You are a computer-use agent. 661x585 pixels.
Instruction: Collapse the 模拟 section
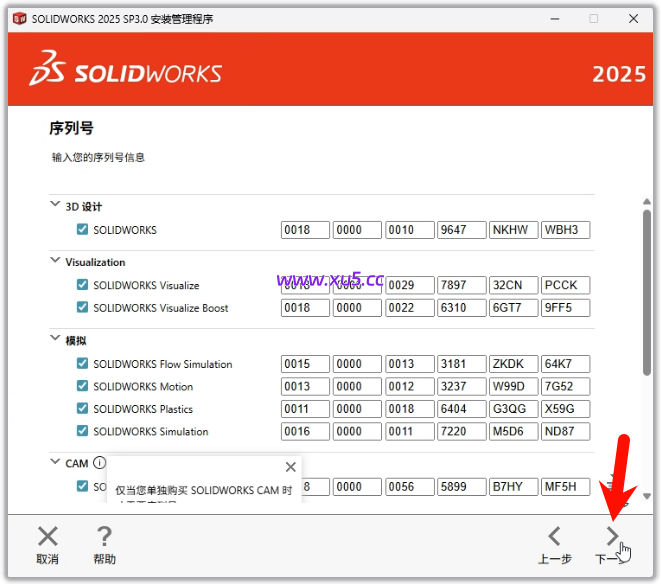[55, 339]
